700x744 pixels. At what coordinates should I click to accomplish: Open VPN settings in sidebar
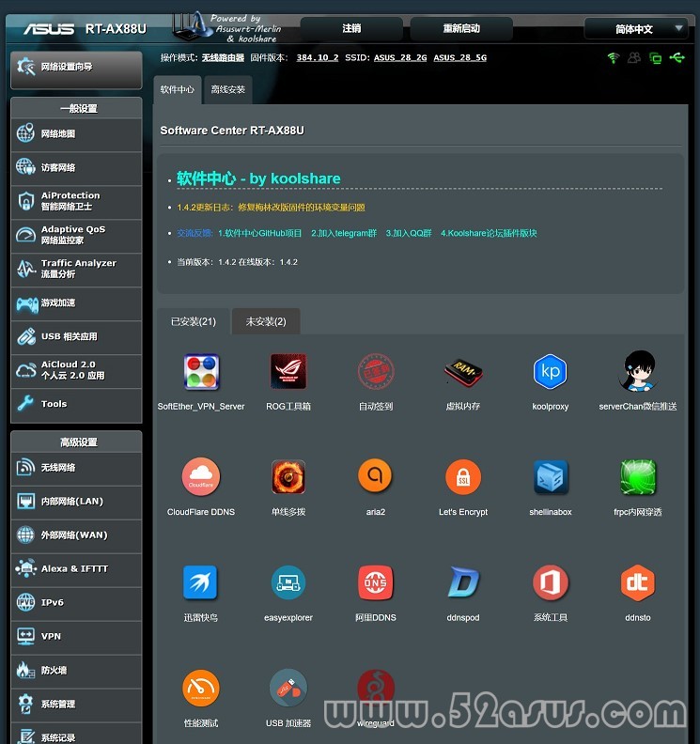76,637
